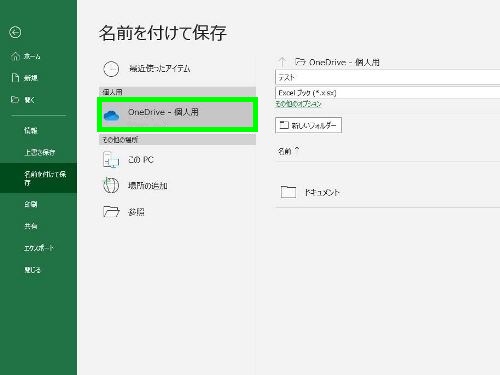
Task: Select 名前を付けて保存 in sidebar
Action: pyautogui.click(x=38, y=178)
